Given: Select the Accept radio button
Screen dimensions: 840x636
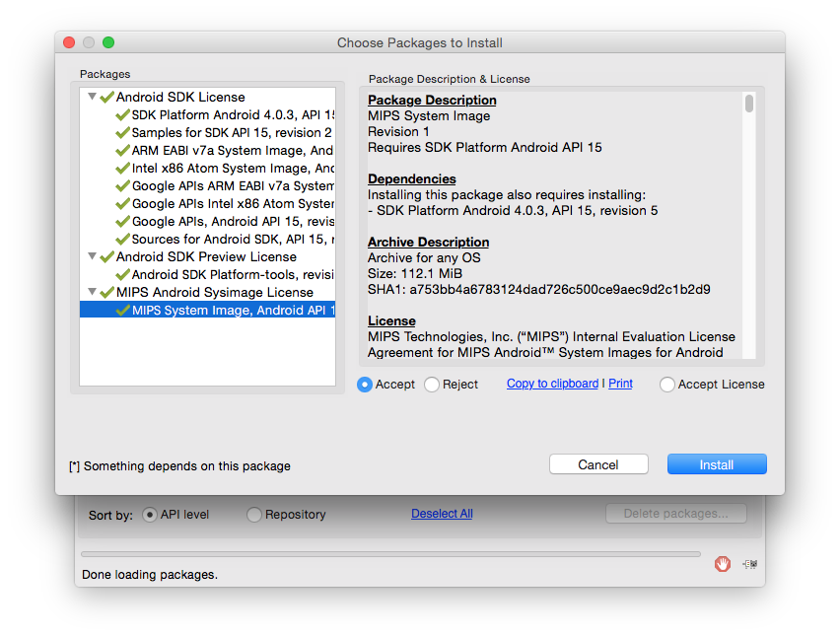Looking at the screenshot, I should pos(365,385).
